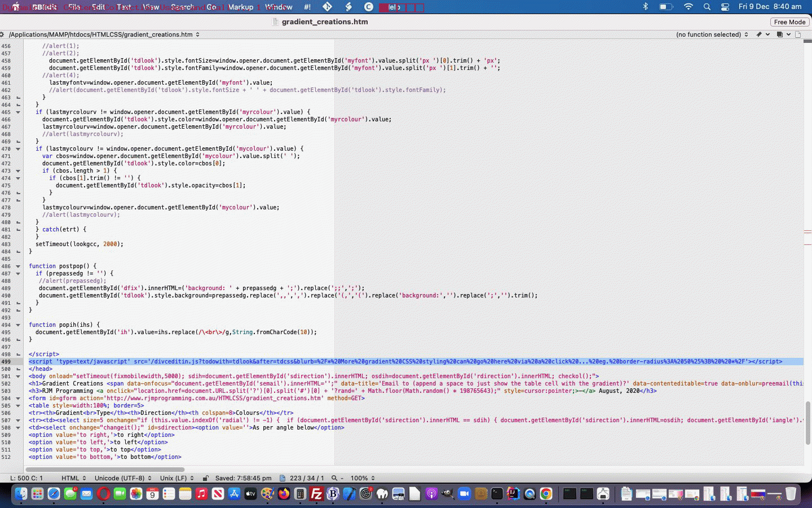Collapse the popih function fold at line 494
812x508 pixels.
(x=18, y=325)
